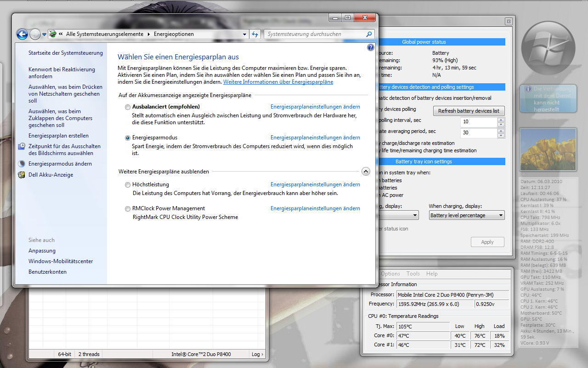Click the Systemsteuerung durchsuchen search field
The width and height of the screenshot is (588, 368).
pyautogui.click(x=315, y=34)
